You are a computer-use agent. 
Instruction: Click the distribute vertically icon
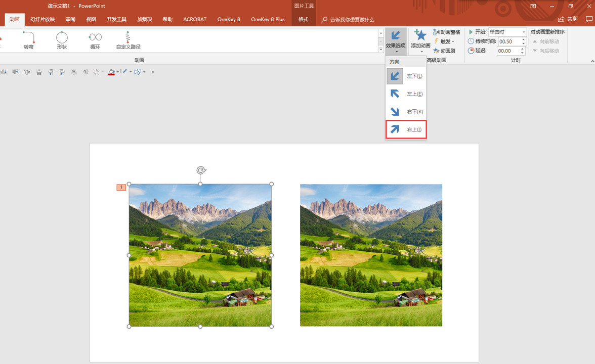38,72
